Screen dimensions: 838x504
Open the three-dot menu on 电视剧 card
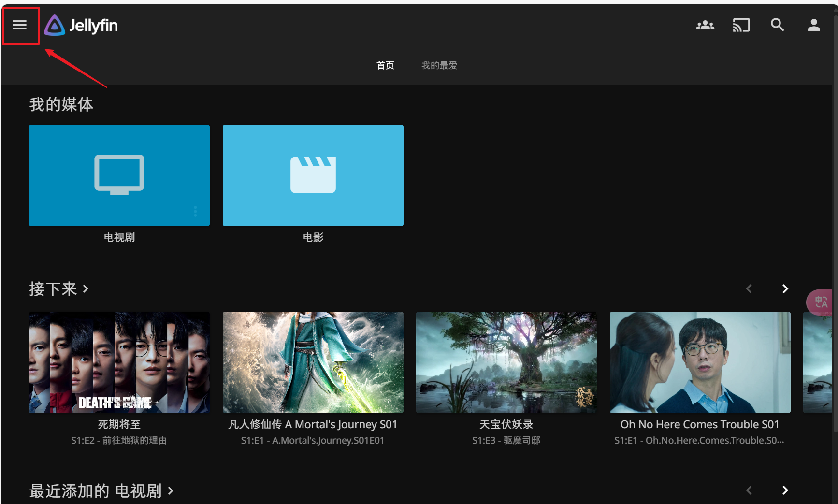pos(195,211)
